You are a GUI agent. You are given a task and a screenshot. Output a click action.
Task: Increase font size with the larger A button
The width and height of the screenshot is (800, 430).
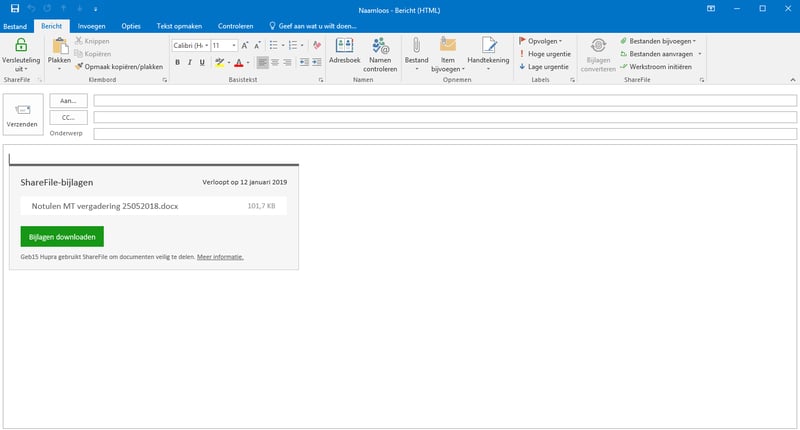click(244, 45)
